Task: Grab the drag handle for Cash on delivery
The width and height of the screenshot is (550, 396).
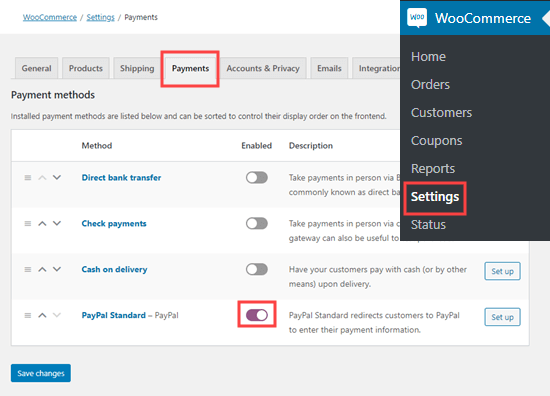Action: [x=28, y=269]
